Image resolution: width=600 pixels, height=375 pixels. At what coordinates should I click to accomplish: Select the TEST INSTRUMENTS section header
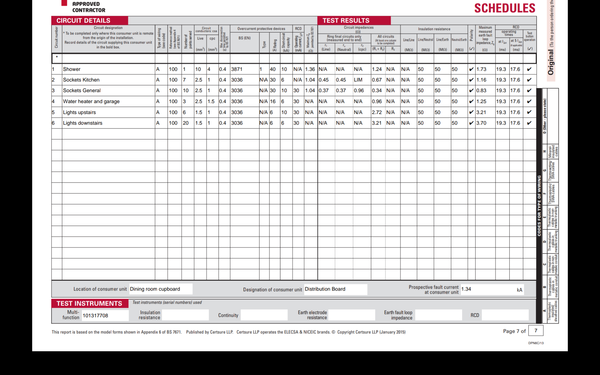tap(90, 303)
